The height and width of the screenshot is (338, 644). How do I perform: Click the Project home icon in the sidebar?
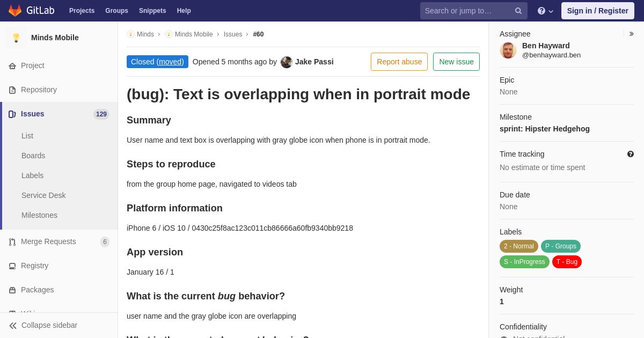[12, 66]
